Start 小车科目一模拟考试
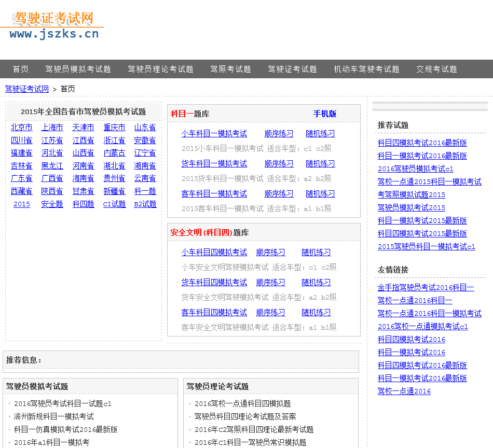 click(214, 133)
